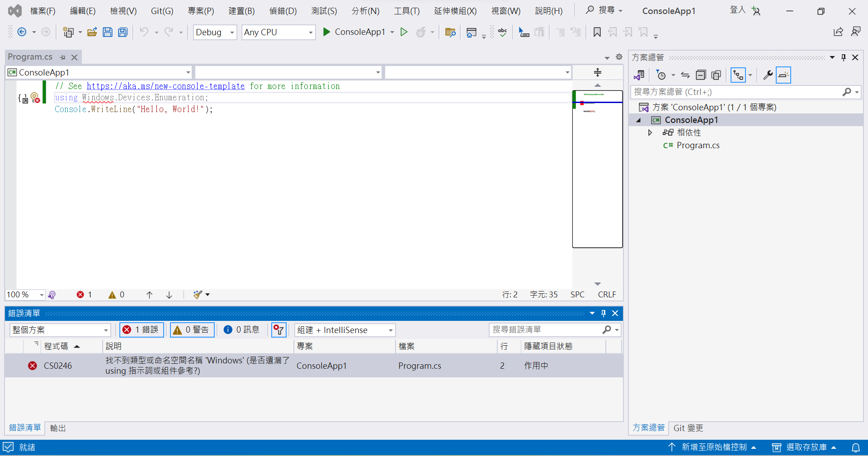Click the notifications bell in the status bar
This screenshot has width=868, height=456.
tap(856, 447)
